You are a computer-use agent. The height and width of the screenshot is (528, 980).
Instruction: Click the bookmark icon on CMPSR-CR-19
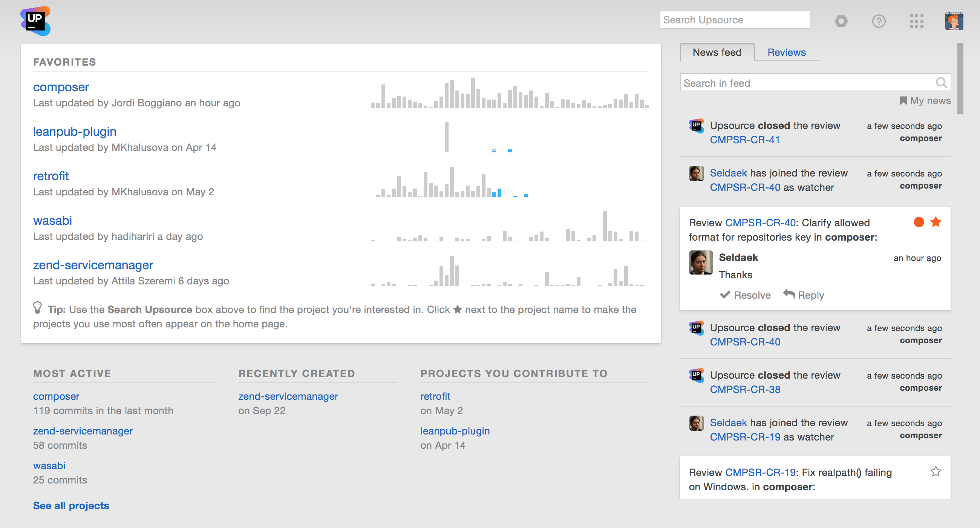pyautogui.click(x=936, y=472)
